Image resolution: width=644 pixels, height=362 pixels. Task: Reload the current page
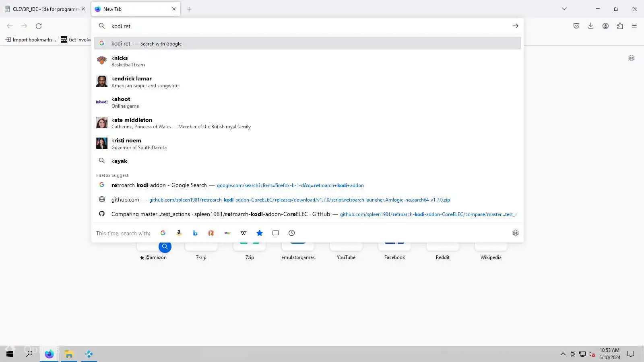tap(39, 26)
